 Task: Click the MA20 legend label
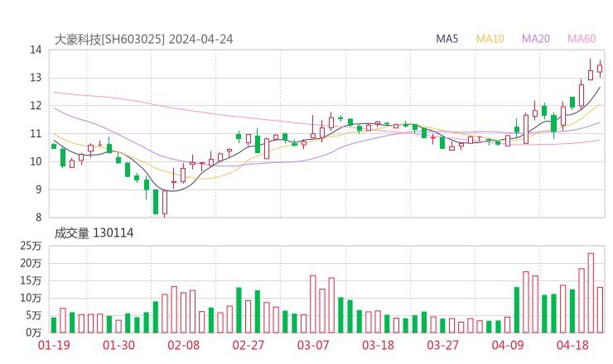point(536,39)
